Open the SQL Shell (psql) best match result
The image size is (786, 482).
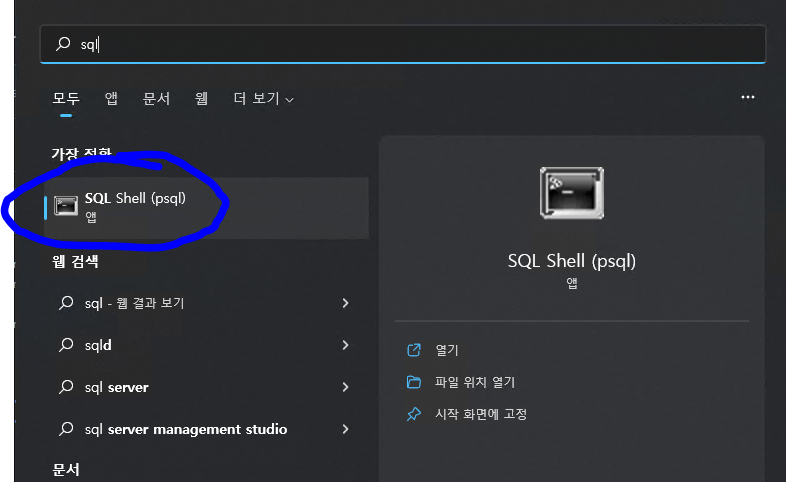207,208
